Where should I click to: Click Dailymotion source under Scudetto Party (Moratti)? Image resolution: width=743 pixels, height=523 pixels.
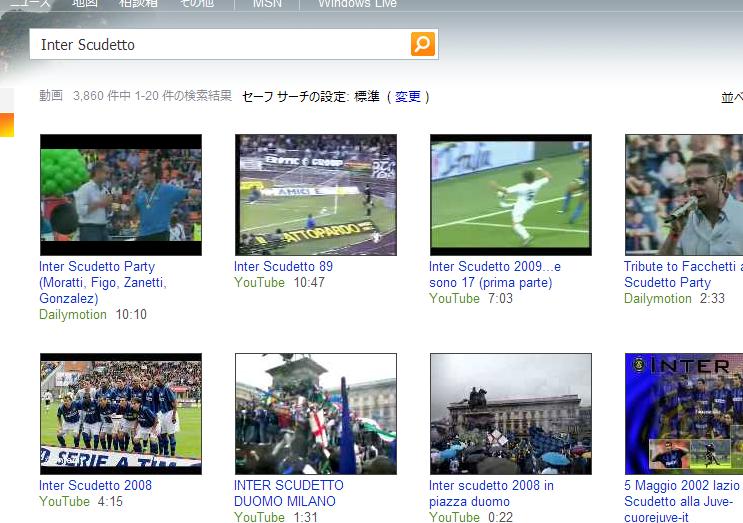pos(73,315)
